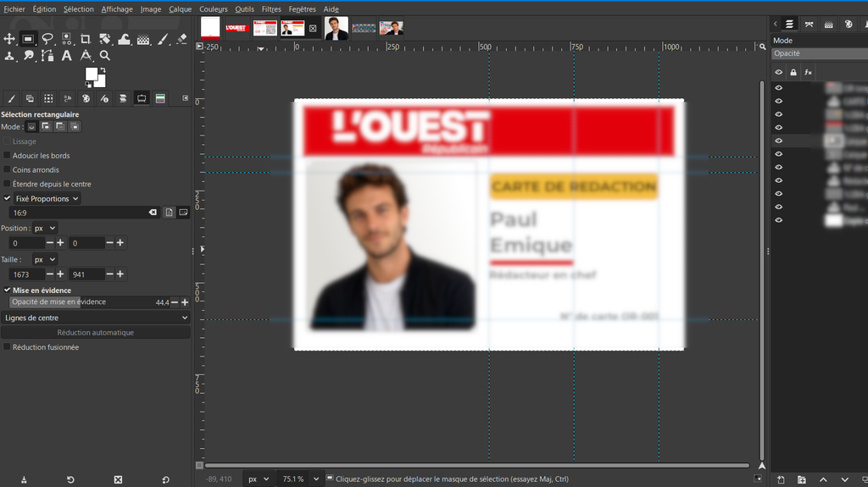Create a new layer group

(x=802, y=480)
